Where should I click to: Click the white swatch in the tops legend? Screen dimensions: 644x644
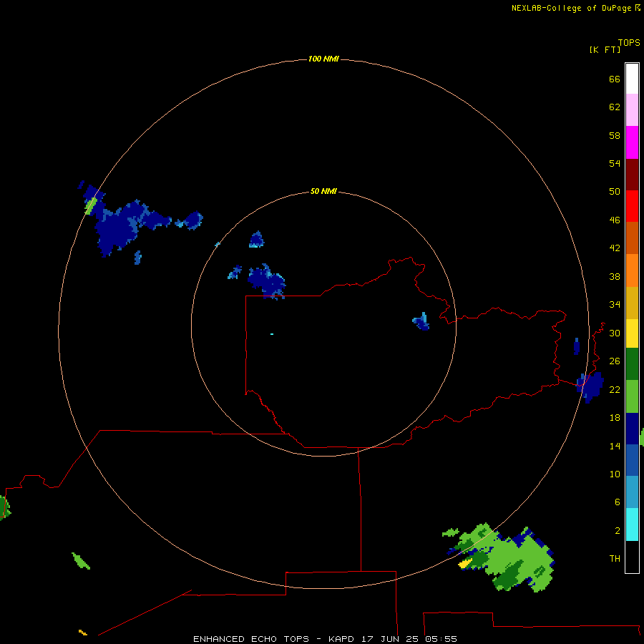(632, 79)
